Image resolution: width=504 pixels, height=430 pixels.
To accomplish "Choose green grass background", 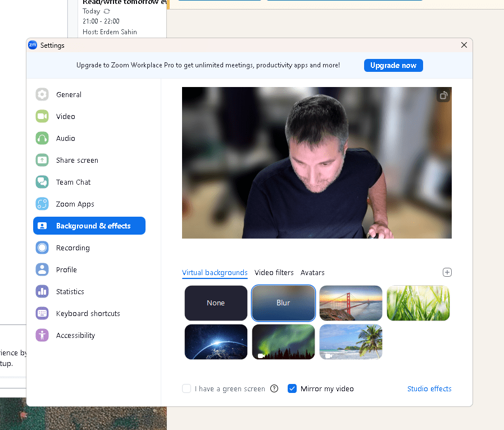I will coord(418,303).
